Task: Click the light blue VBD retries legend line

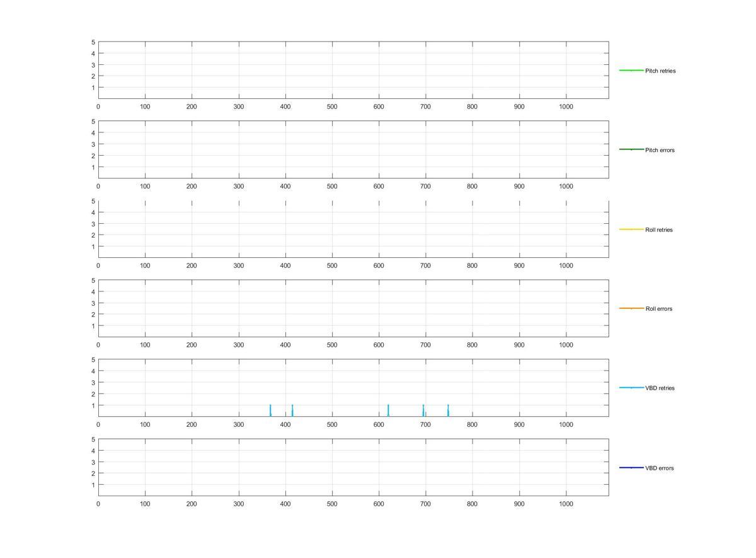Action: 631,388
